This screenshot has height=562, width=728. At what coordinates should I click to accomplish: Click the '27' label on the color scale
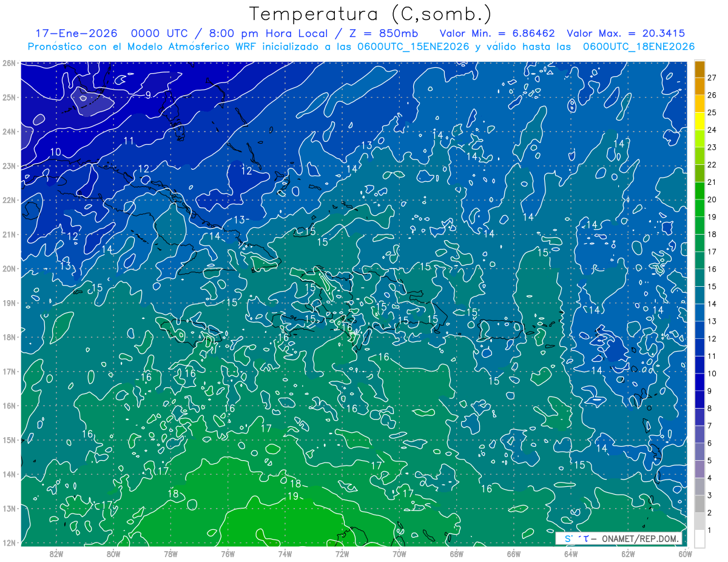(712, 78)
